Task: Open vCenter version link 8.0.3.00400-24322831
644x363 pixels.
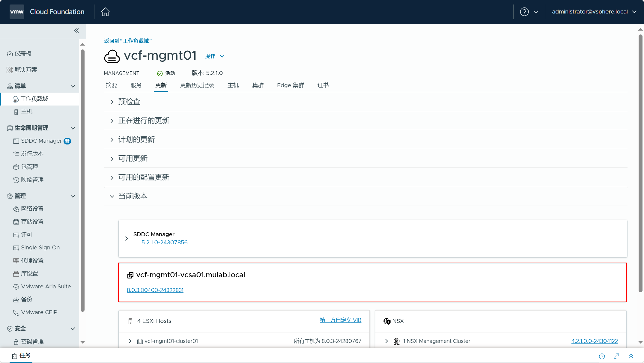Action: point(155,290)
